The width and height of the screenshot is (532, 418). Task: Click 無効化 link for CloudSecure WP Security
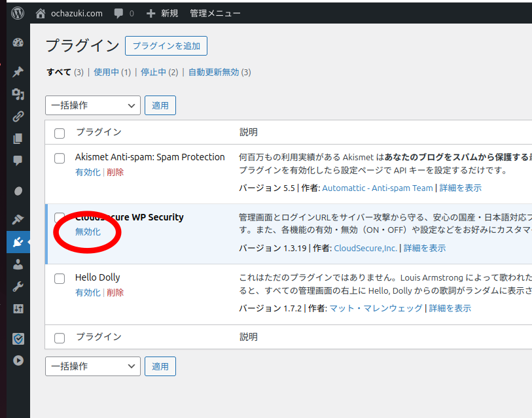[88, 232]
